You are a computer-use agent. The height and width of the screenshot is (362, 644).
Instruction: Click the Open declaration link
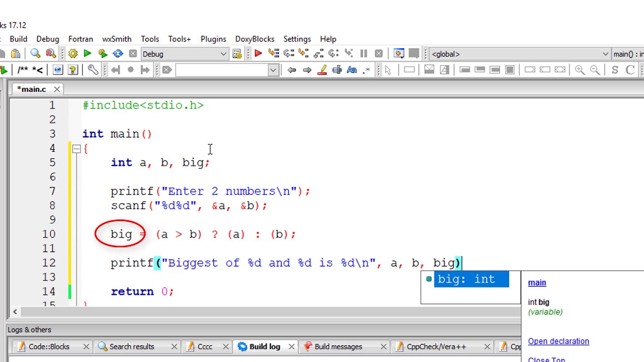click(x=558, y=341)
